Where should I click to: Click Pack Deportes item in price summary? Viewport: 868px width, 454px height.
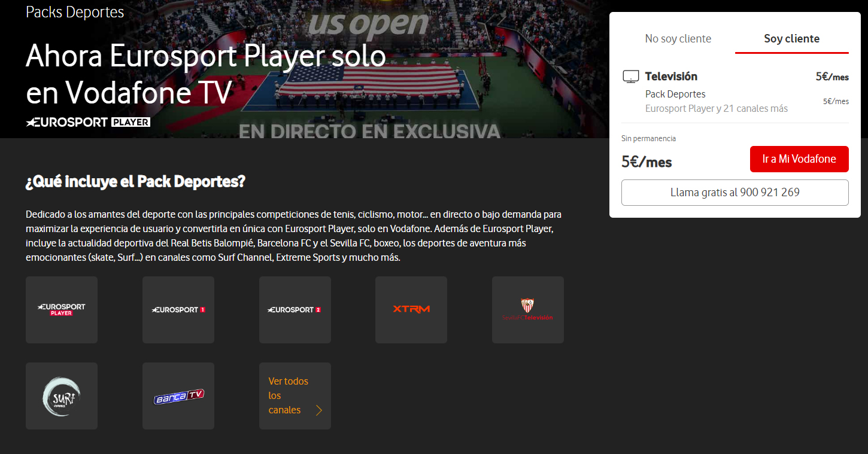pos(675,94)
